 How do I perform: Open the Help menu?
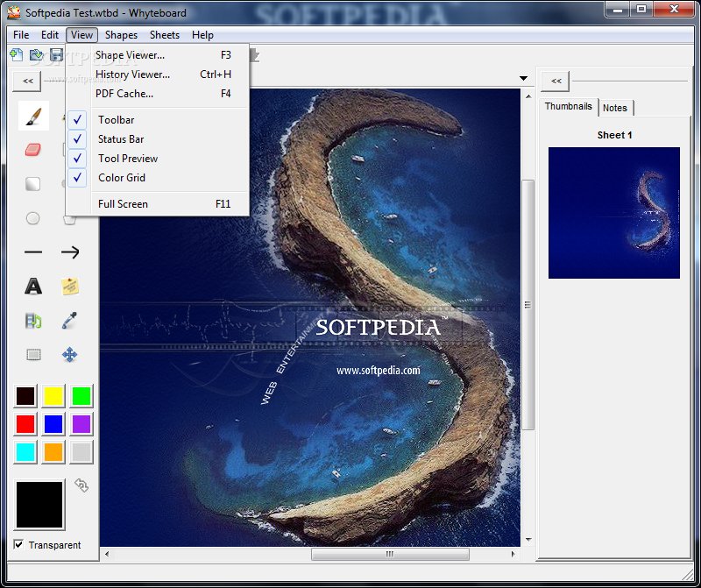tap(202, 35)
